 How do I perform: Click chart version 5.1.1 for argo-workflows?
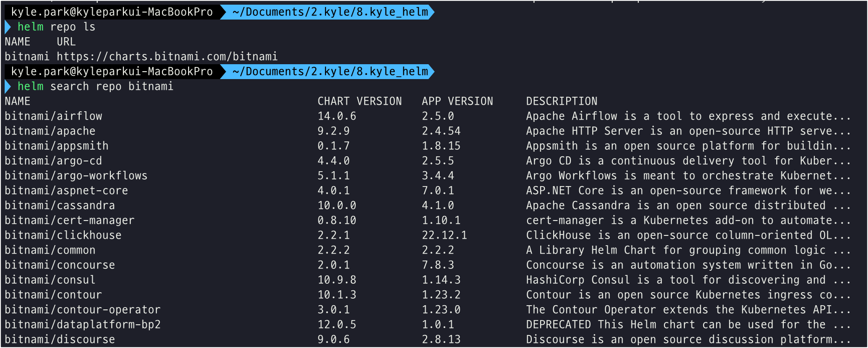point(334,176)
